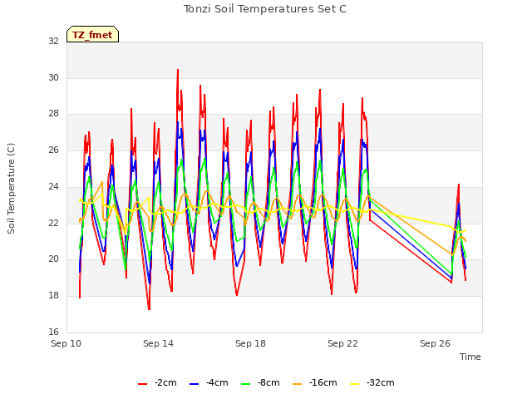
Task: Click the Sep 10 x-axis tick label
Action: pos(66,343)
